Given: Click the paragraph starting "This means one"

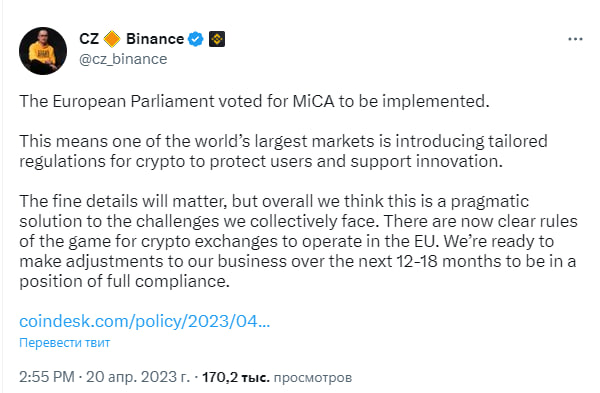Looking at the screenshot, I should (283, 151).
